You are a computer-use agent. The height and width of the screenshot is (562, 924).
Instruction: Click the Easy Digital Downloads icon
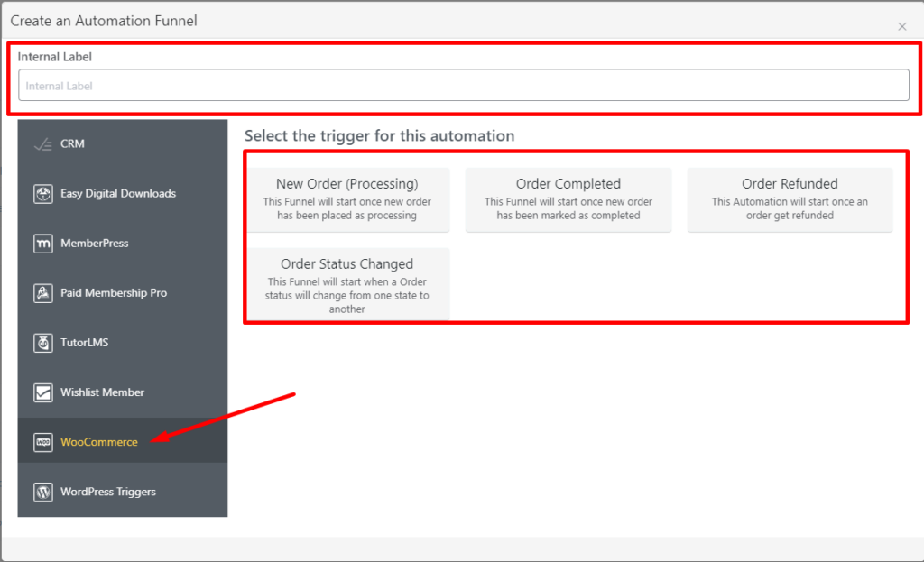[43, 194]
